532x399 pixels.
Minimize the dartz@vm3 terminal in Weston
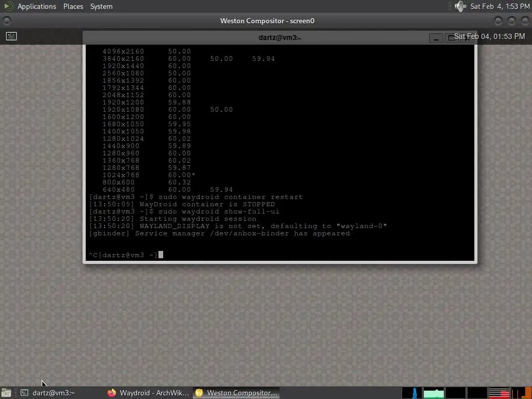pyautogui.click(x=436, y=38)
